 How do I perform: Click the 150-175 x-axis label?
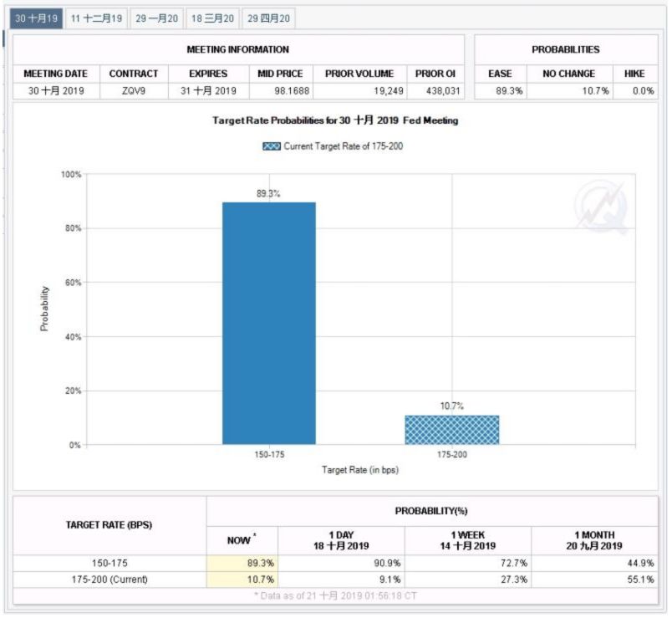pyautogui.click(x=269, y=455)
